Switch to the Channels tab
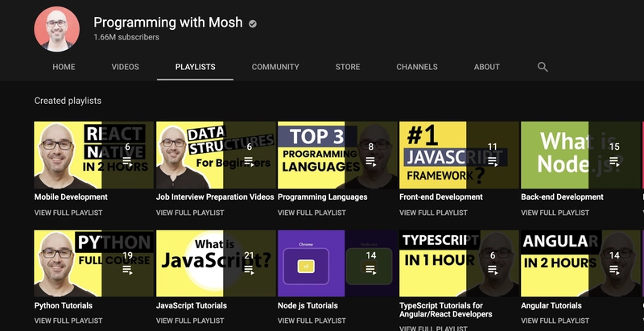Viewport: 644px width, 331px height. point(417,67)
